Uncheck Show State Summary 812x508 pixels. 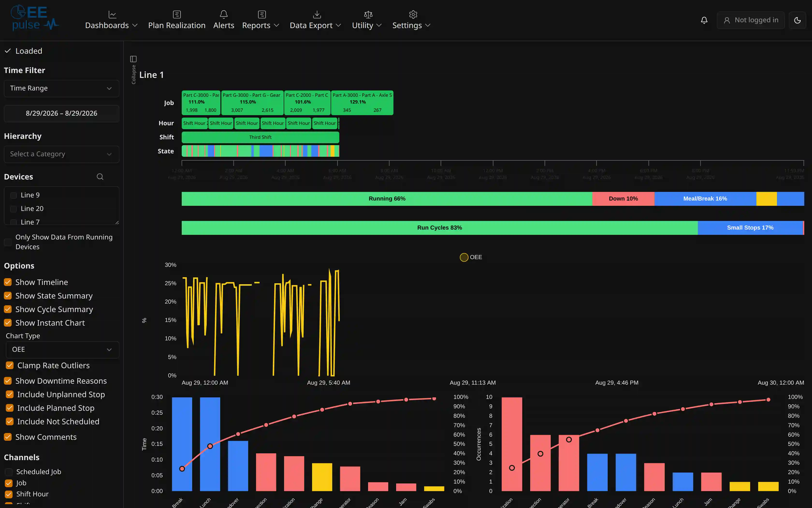coord(8,296)
